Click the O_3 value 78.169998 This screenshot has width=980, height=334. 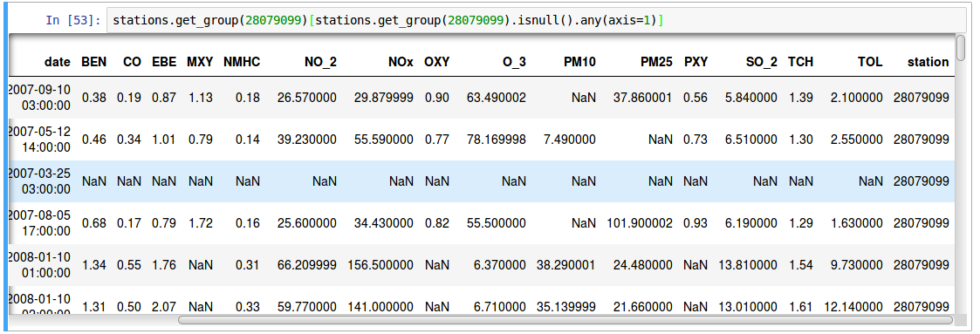[497, 140]
